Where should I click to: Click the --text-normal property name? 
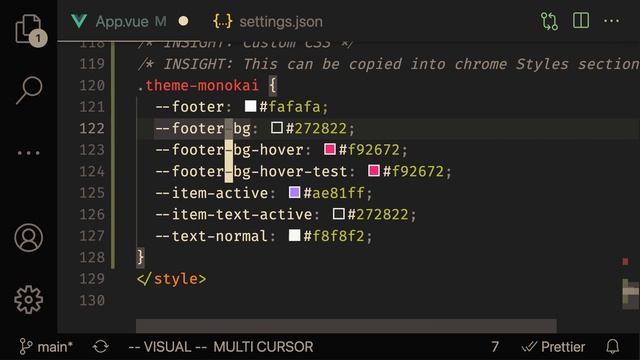point(211,236)
